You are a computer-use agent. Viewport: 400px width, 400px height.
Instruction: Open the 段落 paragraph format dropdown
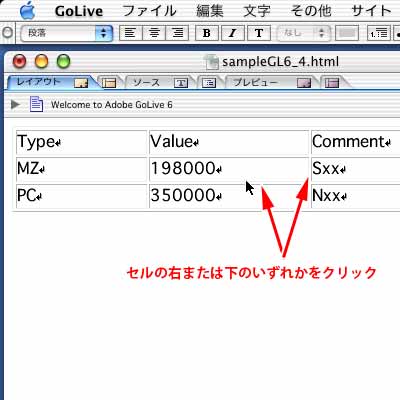(x=67, y=33)
